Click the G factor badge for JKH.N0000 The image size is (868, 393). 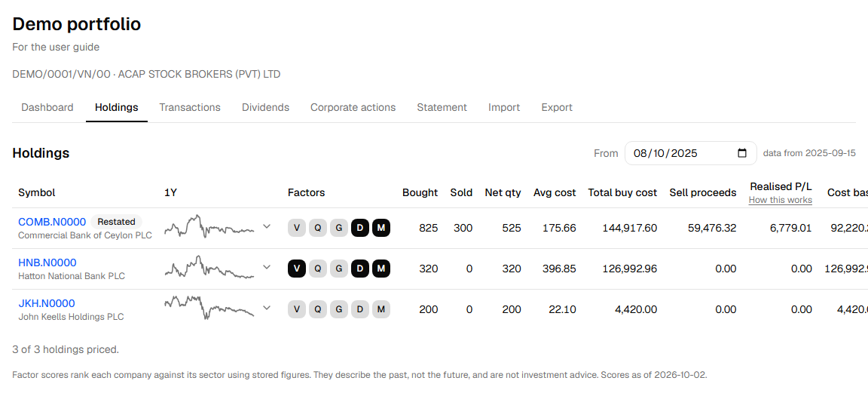pos(339,309)
